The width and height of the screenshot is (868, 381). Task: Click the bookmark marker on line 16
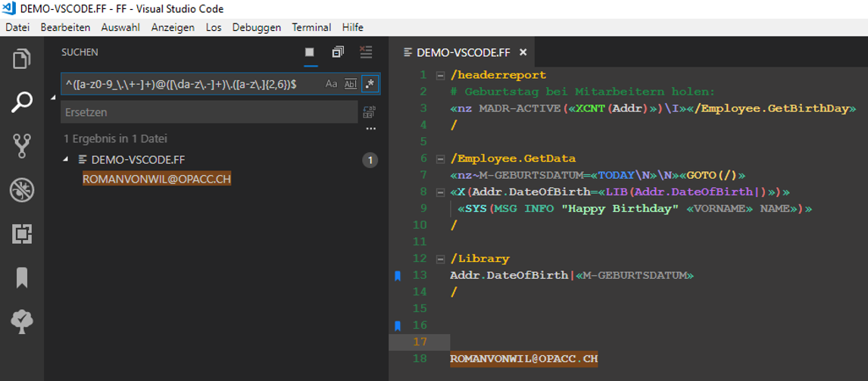397,326
